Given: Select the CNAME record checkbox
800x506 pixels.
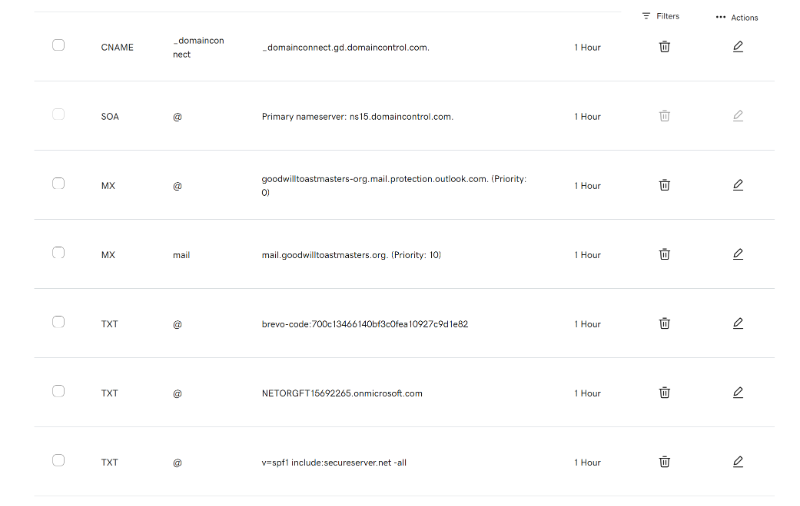Looking at the screenshot, I should 59,45.
